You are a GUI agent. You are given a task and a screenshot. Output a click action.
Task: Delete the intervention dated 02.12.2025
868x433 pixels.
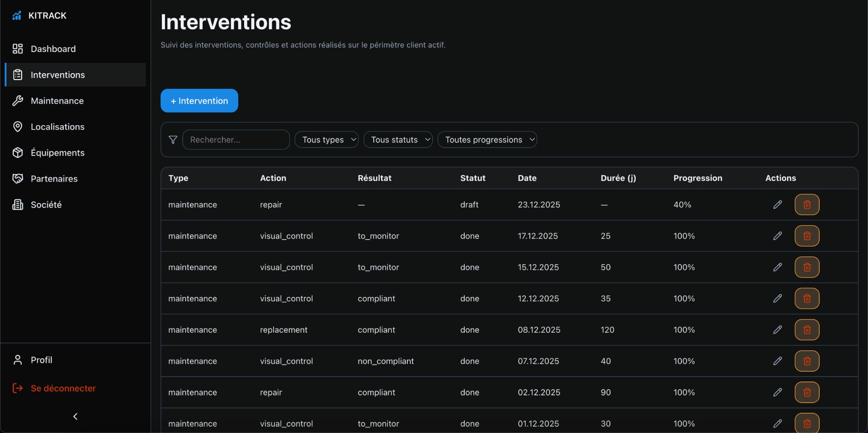click(807, 392)
